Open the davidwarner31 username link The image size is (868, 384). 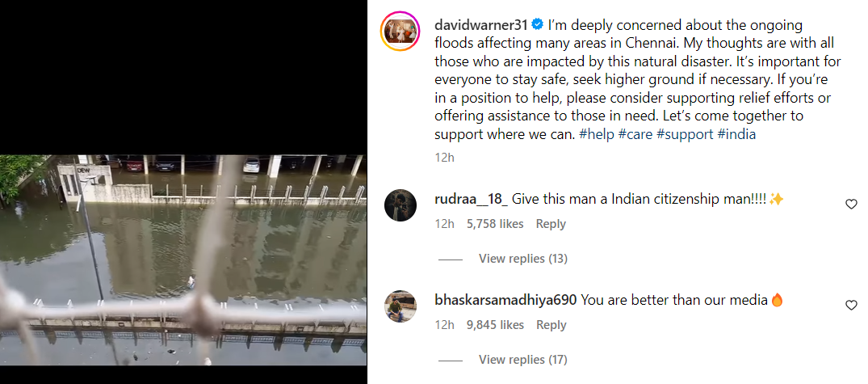(x=481, y=25)
